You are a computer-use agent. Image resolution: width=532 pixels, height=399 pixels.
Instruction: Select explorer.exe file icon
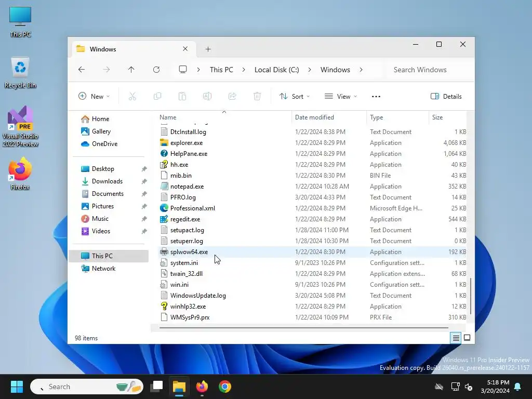(164, 143)
